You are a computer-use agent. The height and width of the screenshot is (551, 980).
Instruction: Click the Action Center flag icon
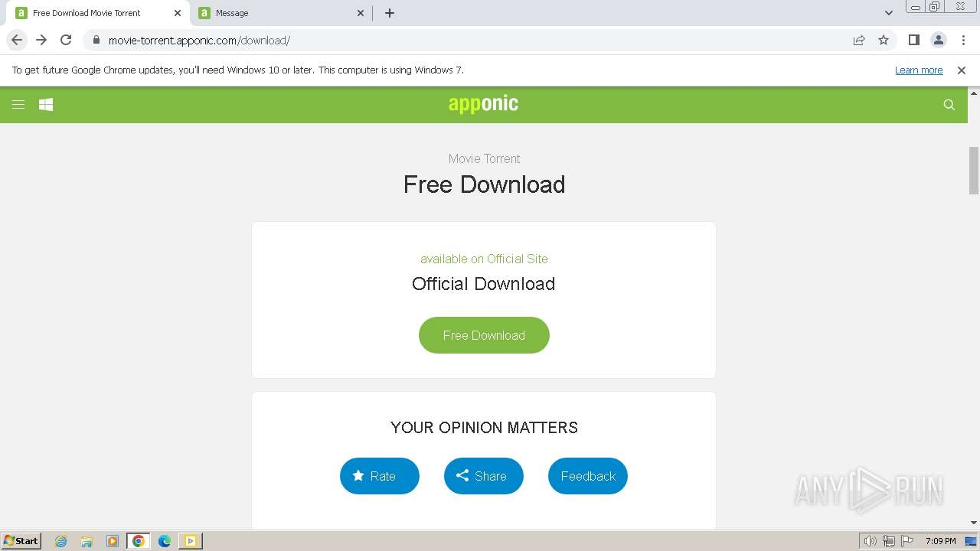coord(907,541)
